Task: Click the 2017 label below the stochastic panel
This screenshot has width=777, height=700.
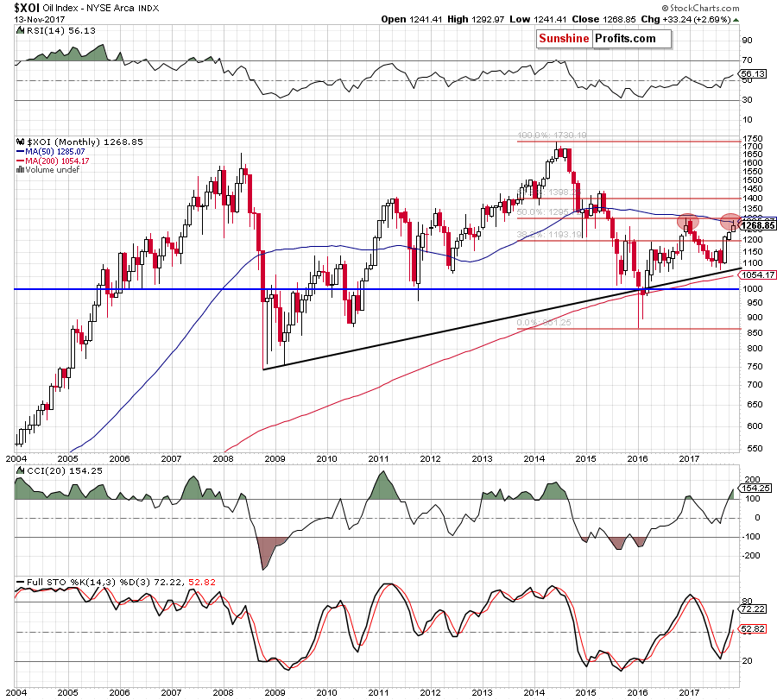Action: [x=689, y=692]
